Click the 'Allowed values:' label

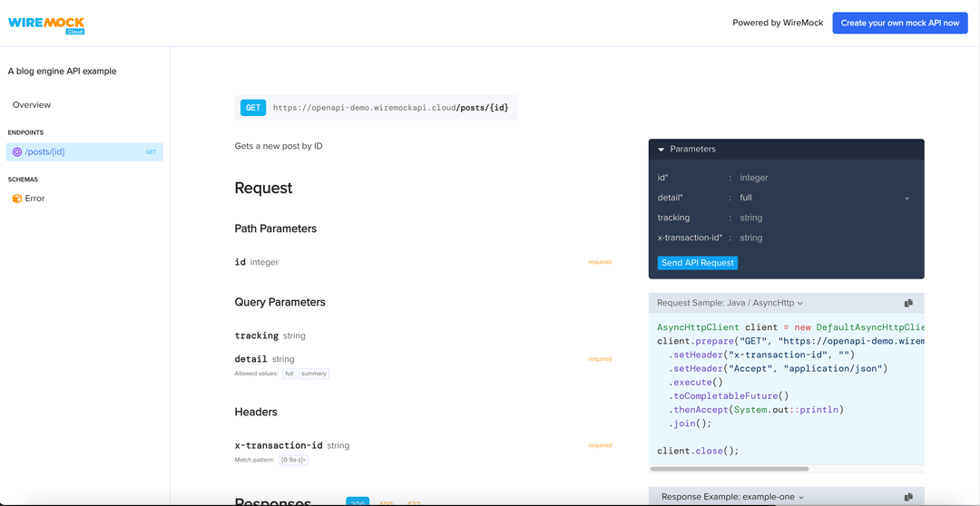click(x=256, y=374)
